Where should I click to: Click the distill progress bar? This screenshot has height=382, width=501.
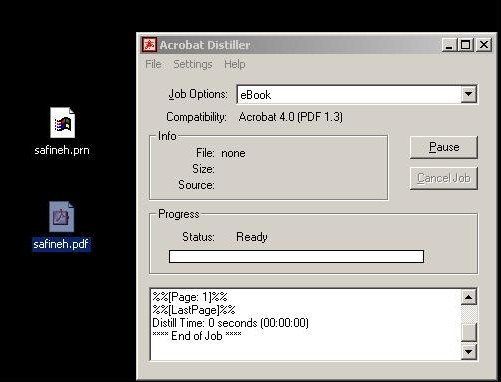click(x=296, y=257)
